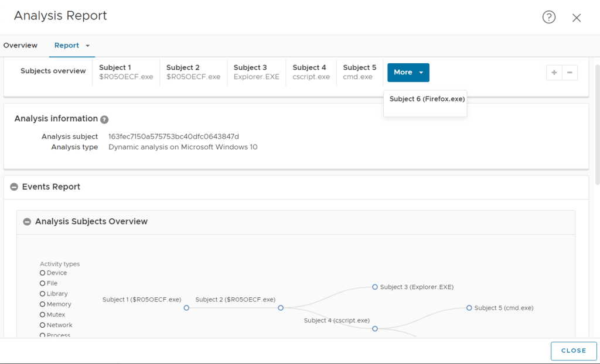This screenshot has width=600, height=364.
Task: Click the Analysis information info icon
Action: tap(104, 119)
